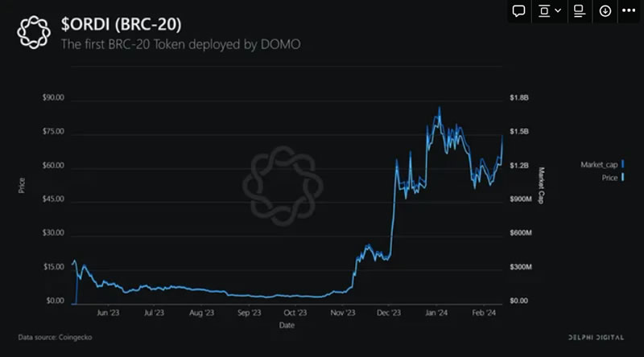Open the comment bubble icon
Image resolution: width=644 pixels, height=357 pixels.
tap(519, 11)
